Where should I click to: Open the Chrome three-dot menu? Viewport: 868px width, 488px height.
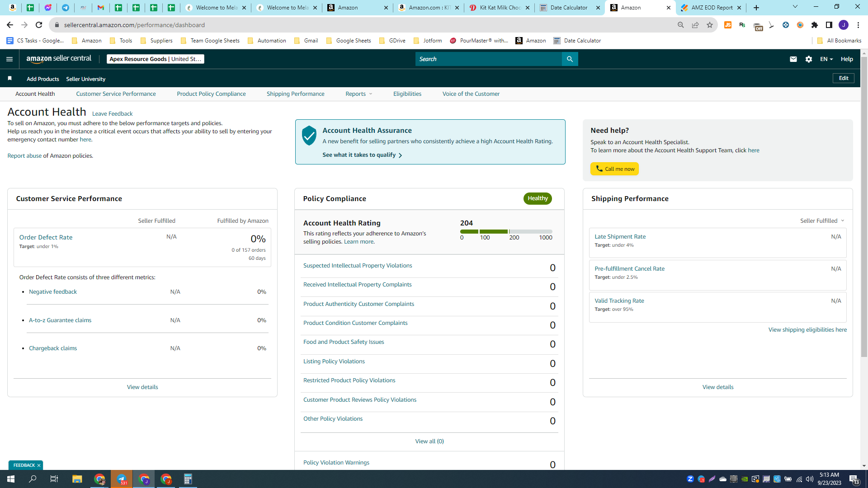coord(858,25)
